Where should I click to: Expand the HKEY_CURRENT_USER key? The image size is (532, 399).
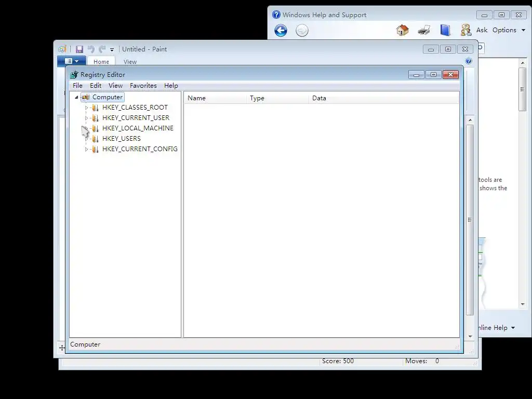coord(86,118)
